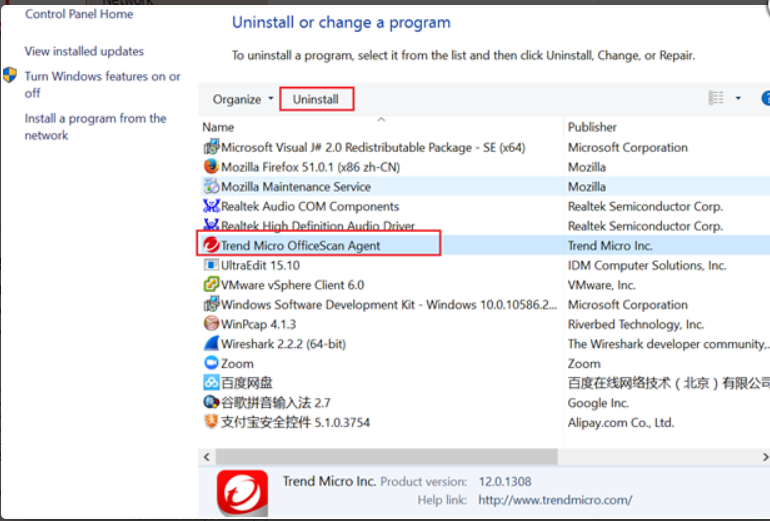This screenshot has width=770, height=521.
Task: Click VMware, Inc. publisher cell
Action: pyautogui.click(x=601, y=285)
